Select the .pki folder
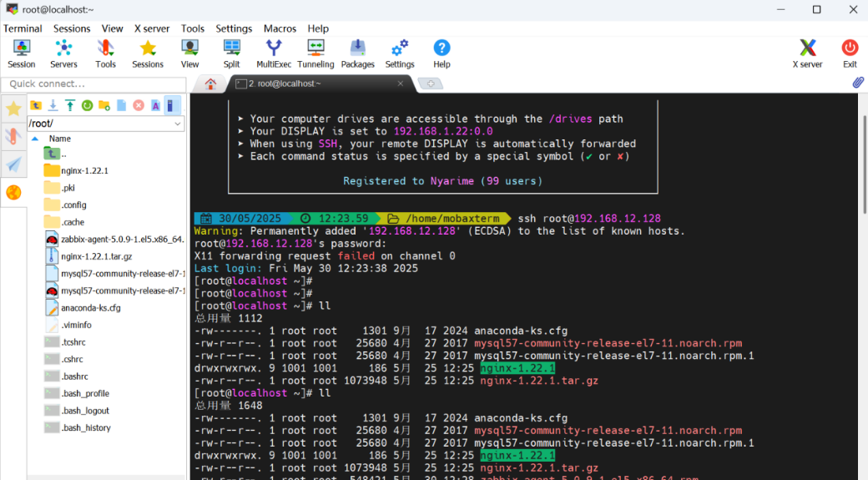This screenshot has width=868, height=480. (x=59, y=188)
